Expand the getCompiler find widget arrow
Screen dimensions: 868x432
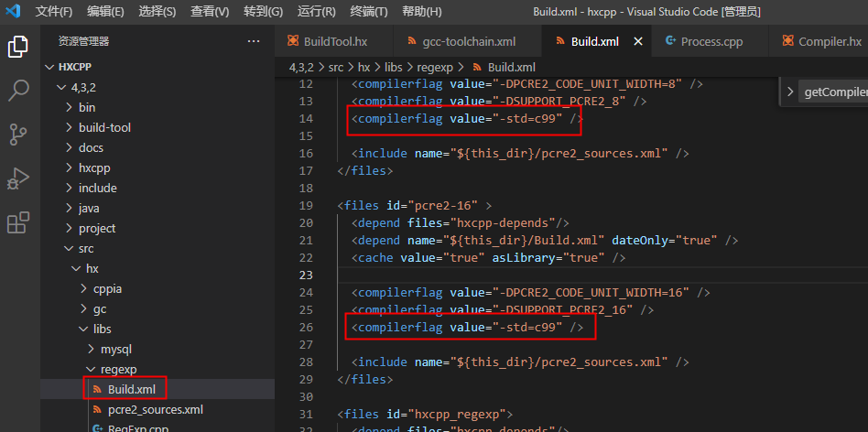[x=790, y=92]
